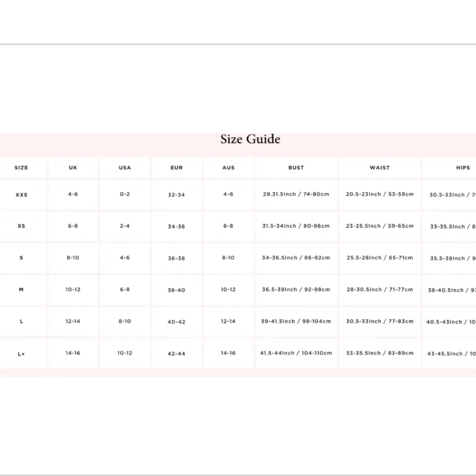Select the AUS column header
This screenshot has width=476, height=476.
tap(229, 168)
